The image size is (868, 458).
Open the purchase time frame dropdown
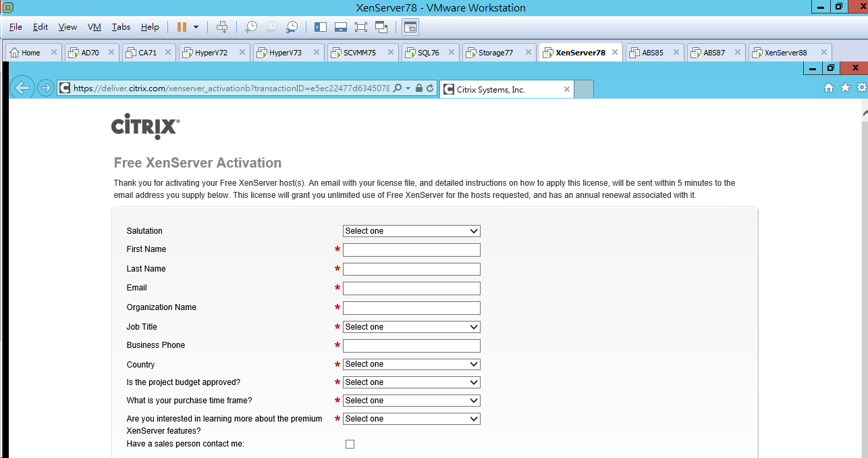tap(412, 401)
